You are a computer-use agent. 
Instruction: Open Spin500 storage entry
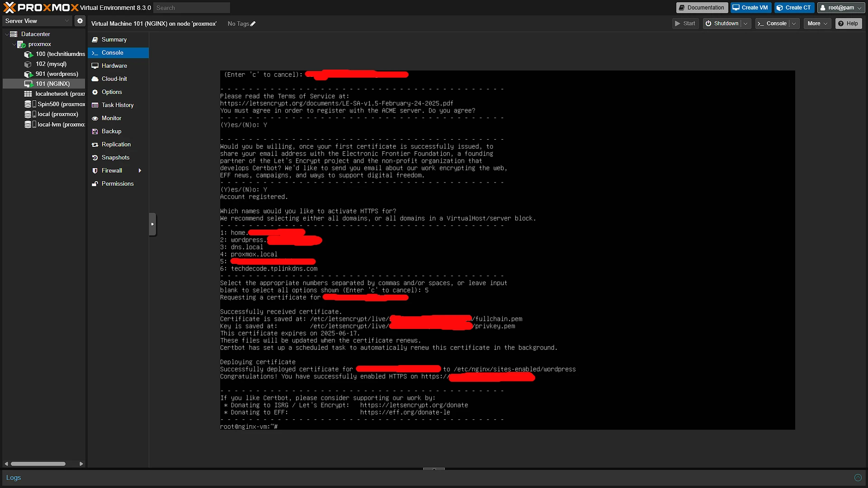click(54, 104)
